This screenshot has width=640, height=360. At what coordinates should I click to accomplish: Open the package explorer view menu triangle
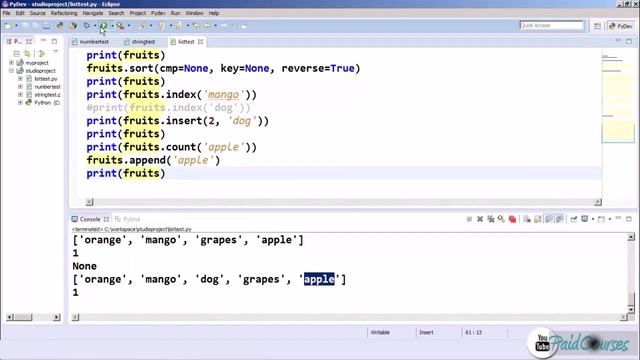(x=56, y=52)
